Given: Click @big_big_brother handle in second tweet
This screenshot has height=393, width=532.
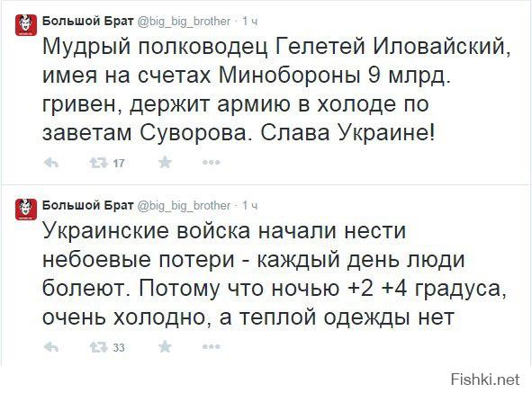Looking at the screenshot, I should pos(184,206).
